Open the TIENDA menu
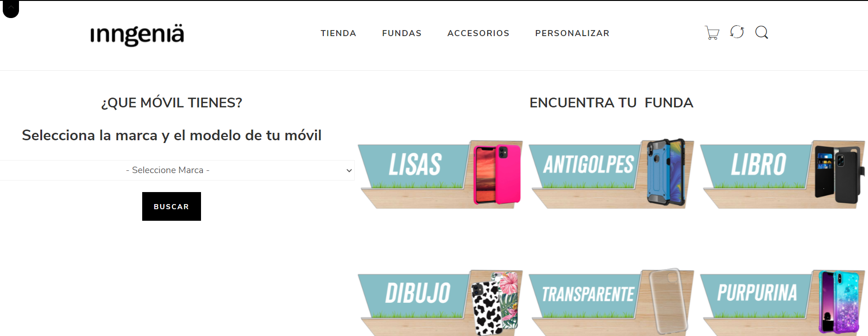 pyautogui.click(x=339, y=33)
